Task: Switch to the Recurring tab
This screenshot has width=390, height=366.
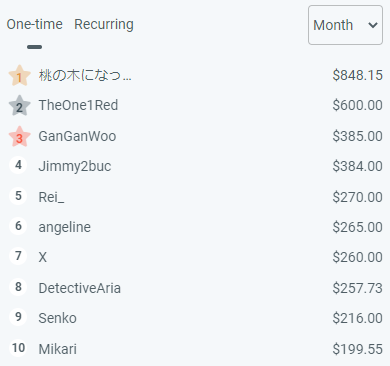Action: click(x=104, y=24)
